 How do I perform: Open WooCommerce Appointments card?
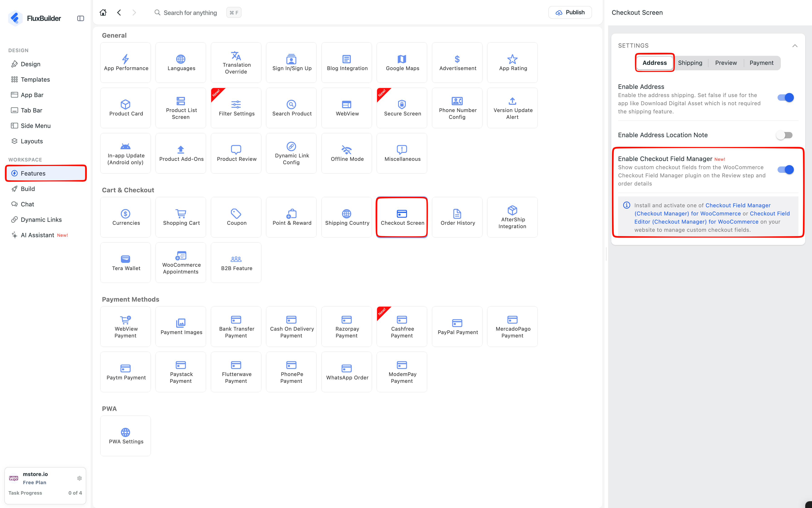181,262
